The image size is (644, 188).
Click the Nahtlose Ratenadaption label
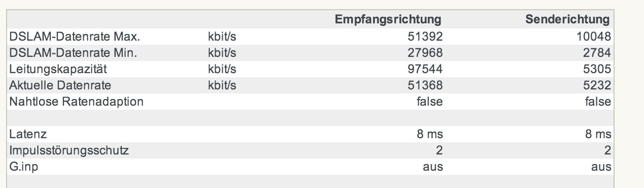tap(76, 101)
